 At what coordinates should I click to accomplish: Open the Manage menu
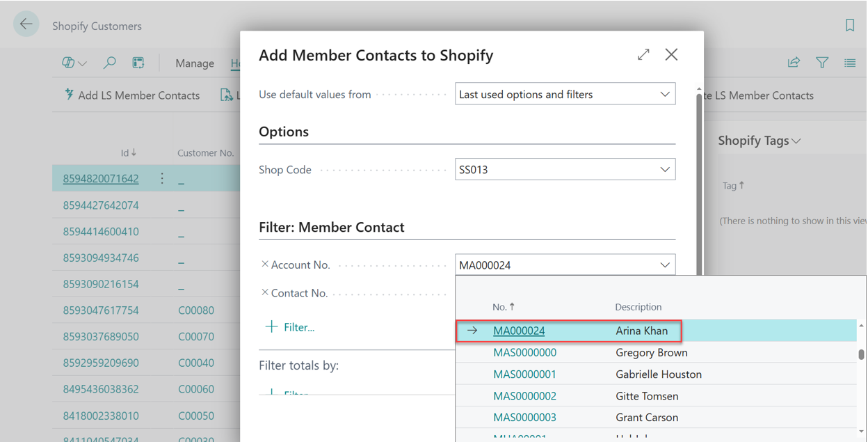[x=195, y=63]
